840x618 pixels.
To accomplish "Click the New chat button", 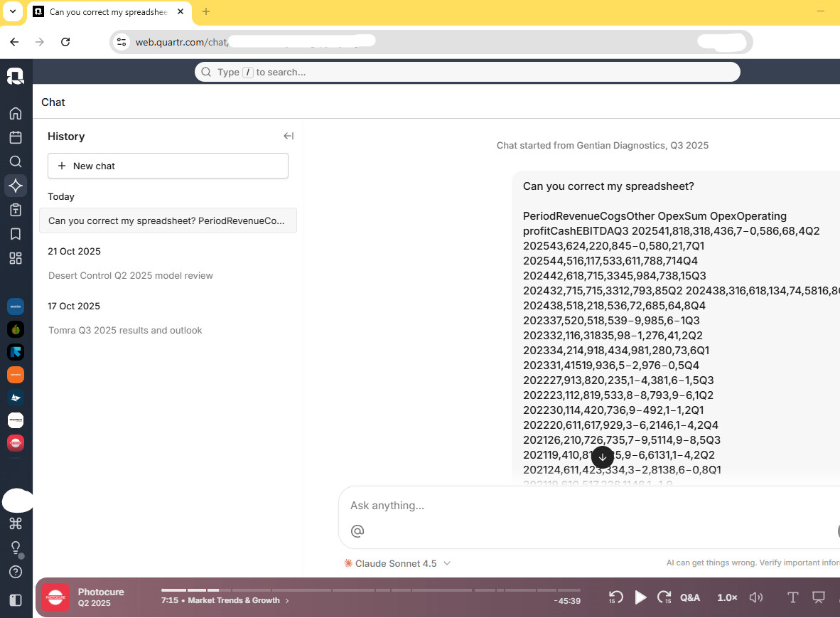I will 168,166.
